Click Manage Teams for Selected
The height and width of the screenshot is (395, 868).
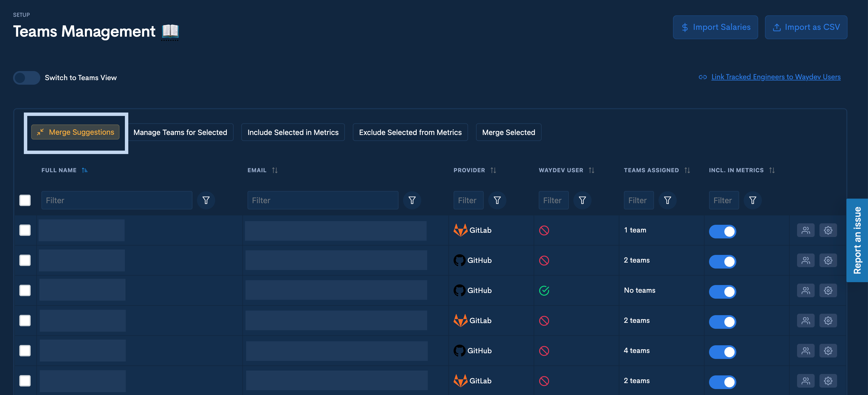tap(180, 132)
